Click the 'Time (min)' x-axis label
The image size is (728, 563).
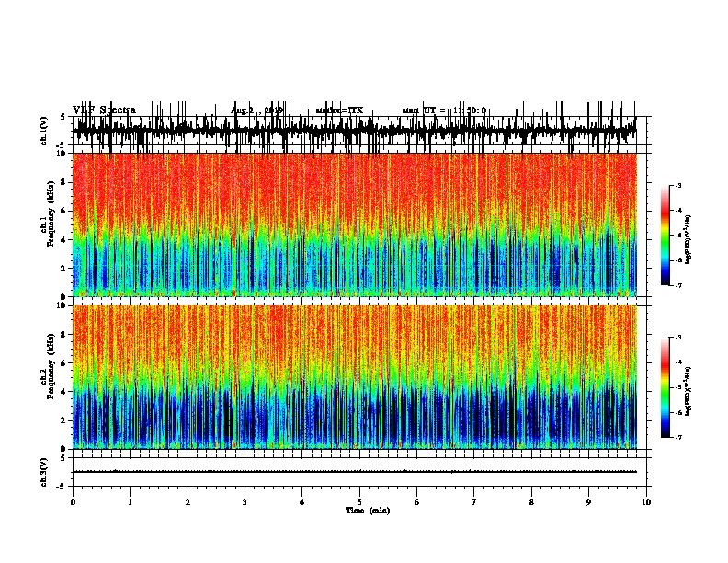tap(368, 511)
